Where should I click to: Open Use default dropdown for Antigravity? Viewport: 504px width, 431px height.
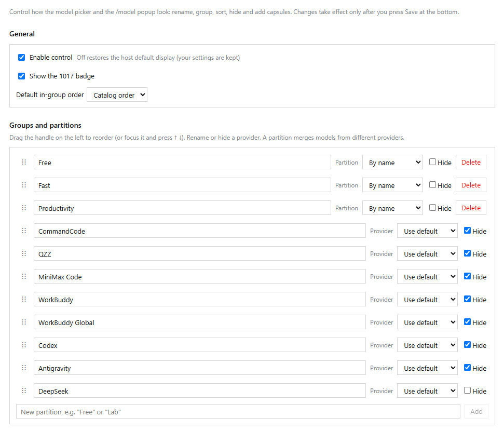[428, 368]
